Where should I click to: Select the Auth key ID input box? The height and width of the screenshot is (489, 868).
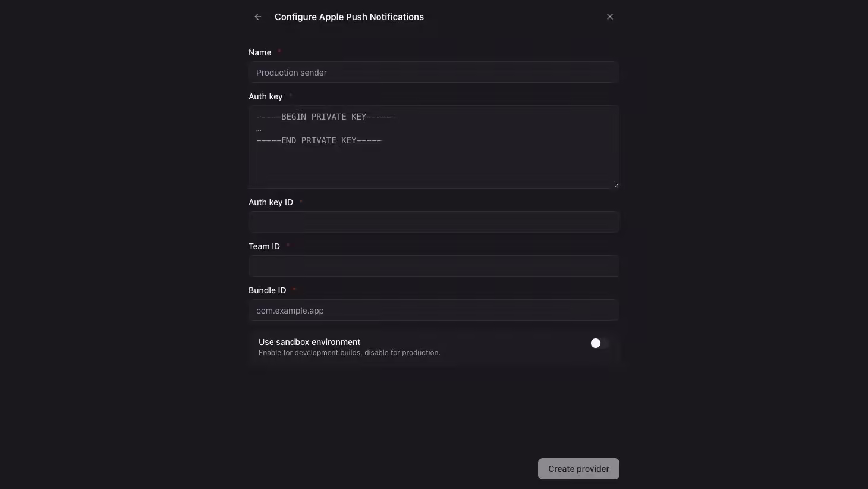point(434,222)
